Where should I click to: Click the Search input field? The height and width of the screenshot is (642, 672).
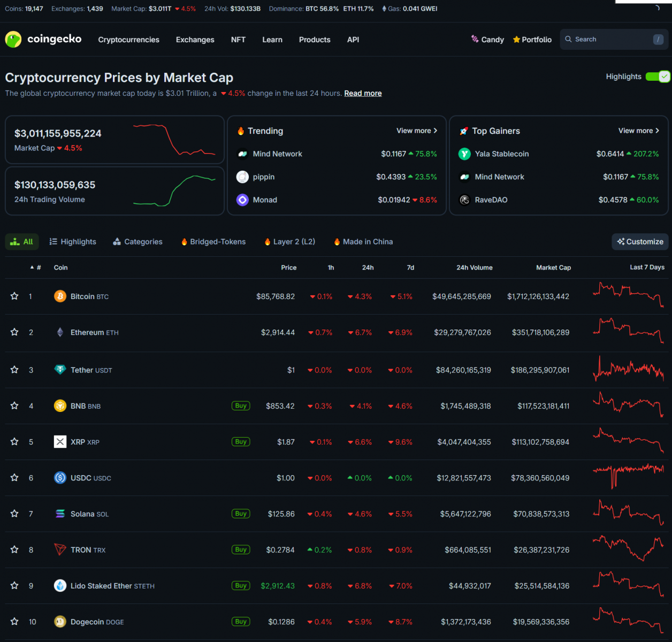click(x=610, y=40)
